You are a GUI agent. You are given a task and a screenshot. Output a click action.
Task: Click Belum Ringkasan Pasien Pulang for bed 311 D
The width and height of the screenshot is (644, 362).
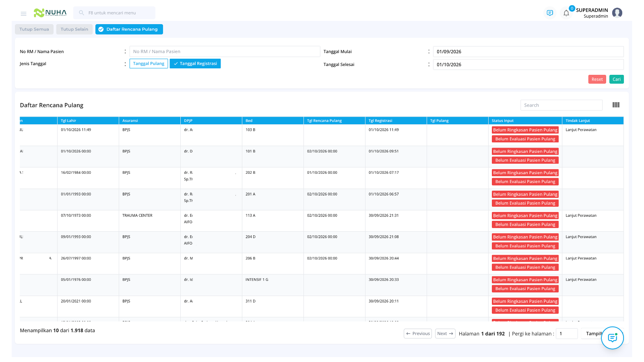coord(525,301)
